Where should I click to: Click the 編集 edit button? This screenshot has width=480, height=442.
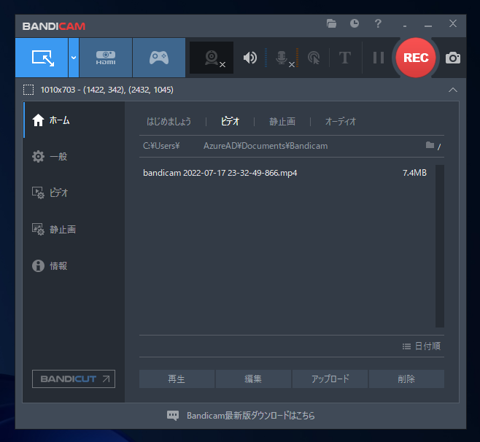click(x=253, y=379)
